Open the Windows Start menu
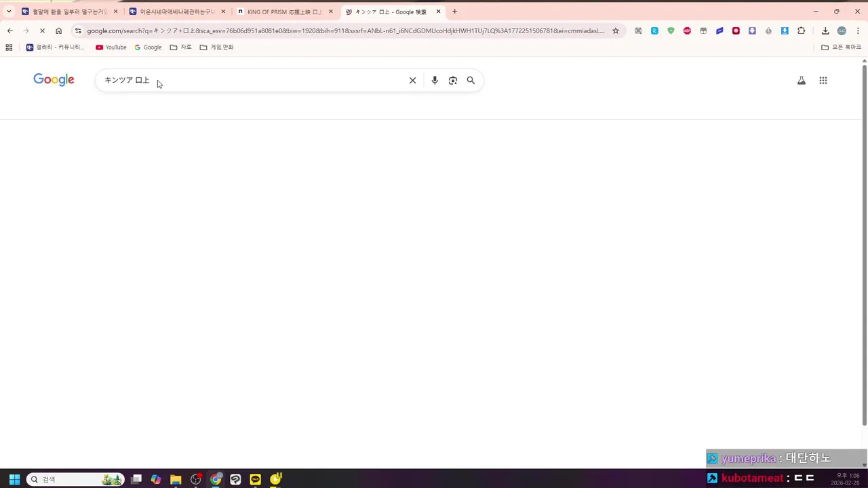 click(14, 479)
